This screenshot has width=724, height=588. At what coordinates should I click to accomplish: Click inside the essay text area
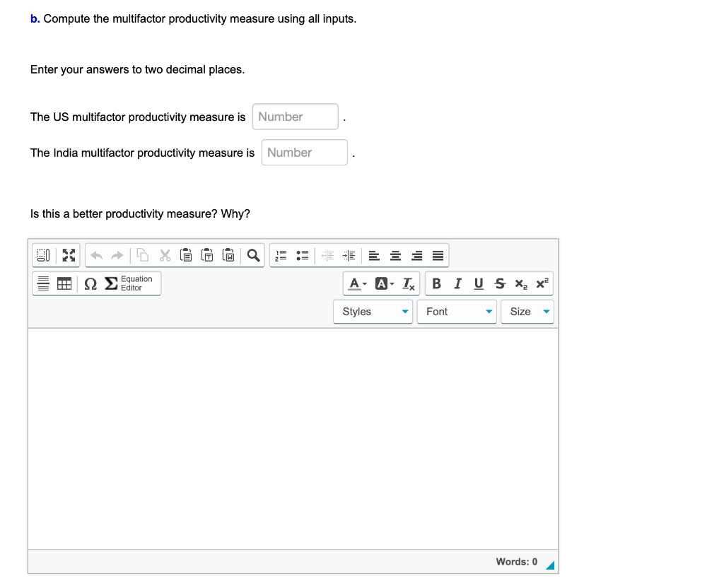[x=293, y=438]
